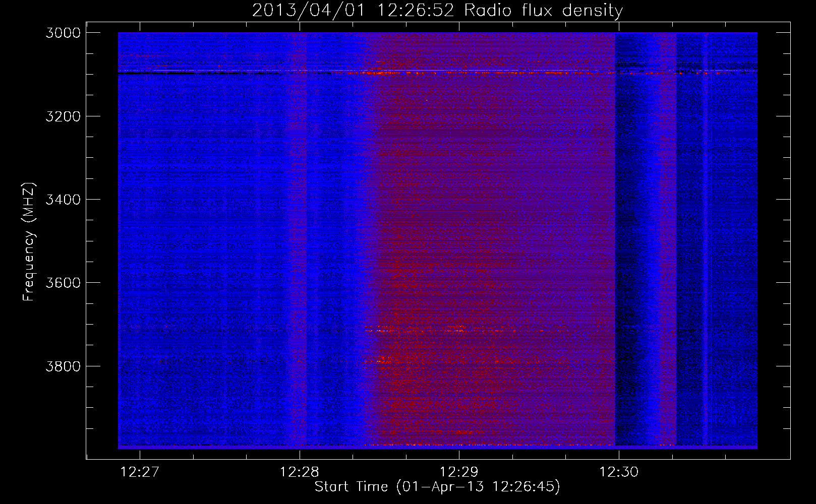Click the plot title '2013/04/01 12:26:52 Radio flux density'

pos(437,10)
